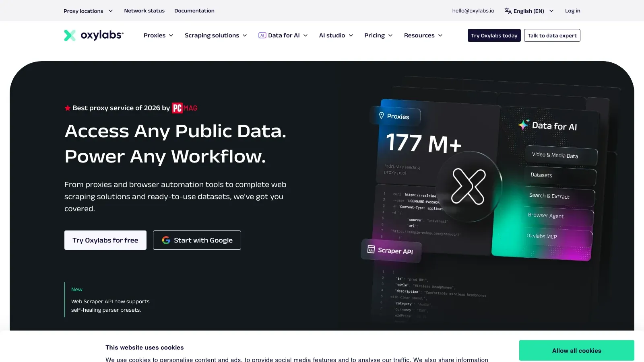Open the Documentation link
Image resolution: width=644 pixels, height=362 pixels.
pyautogui.click(x=194, y=11)
